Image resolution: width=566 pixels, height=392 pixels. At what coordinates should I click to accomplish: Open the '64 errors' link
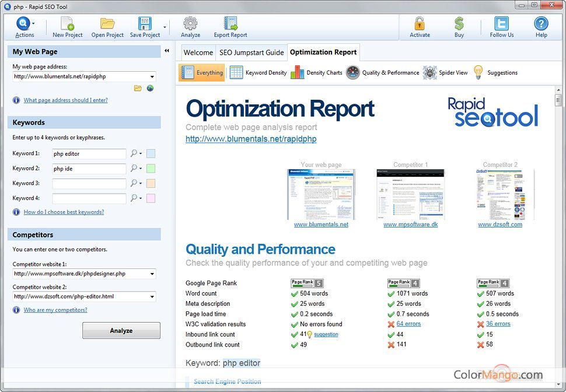[408, 324]
